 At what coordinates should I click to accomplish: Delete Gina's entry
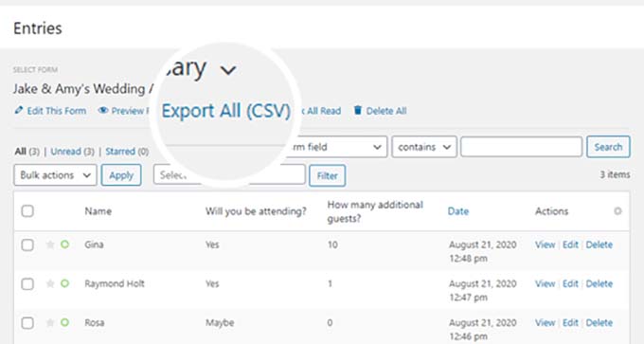point(599,244)
